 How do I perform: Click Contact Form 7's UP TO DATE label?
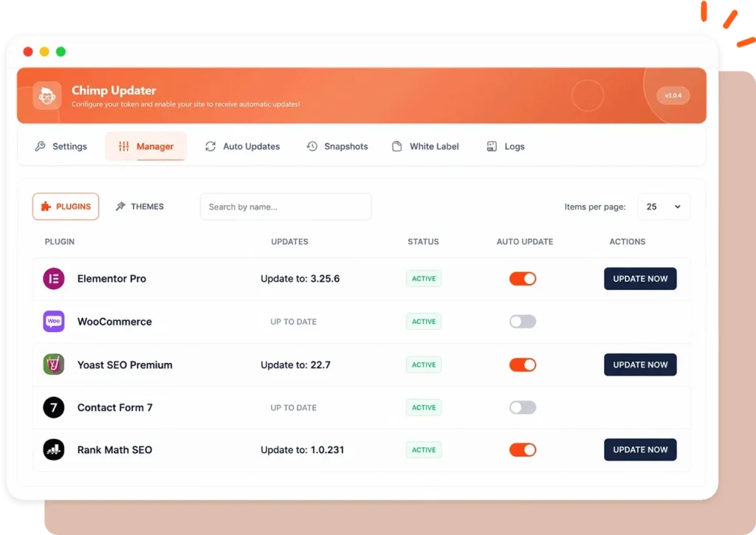pos(294,408)
